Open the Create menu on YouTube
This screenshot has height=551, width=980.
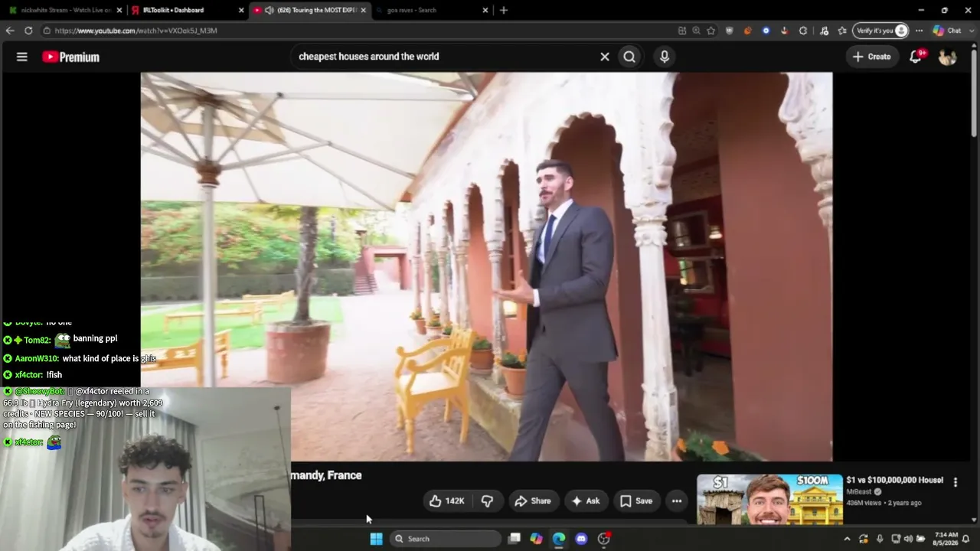[872, 57]
